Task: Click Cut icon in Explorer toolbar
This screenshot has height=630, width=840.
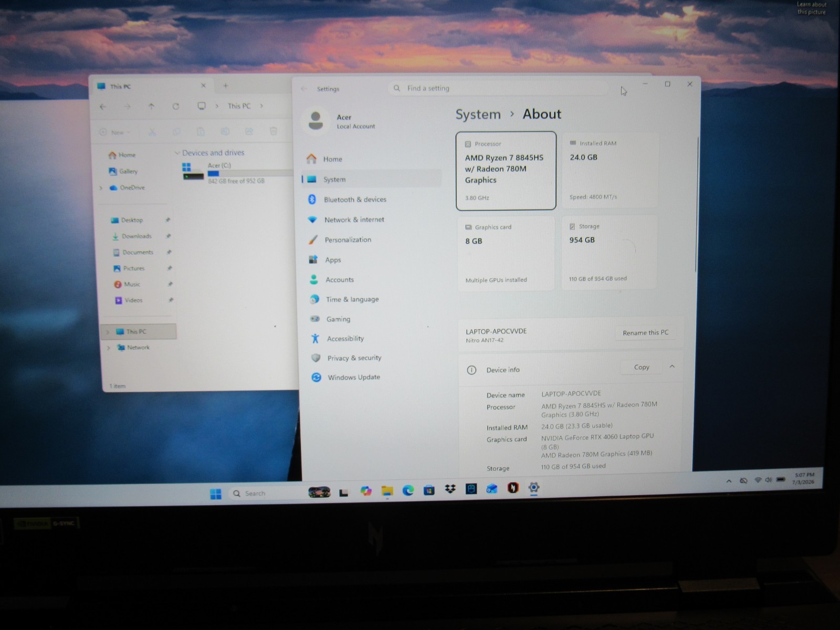Action: point(152,132)
